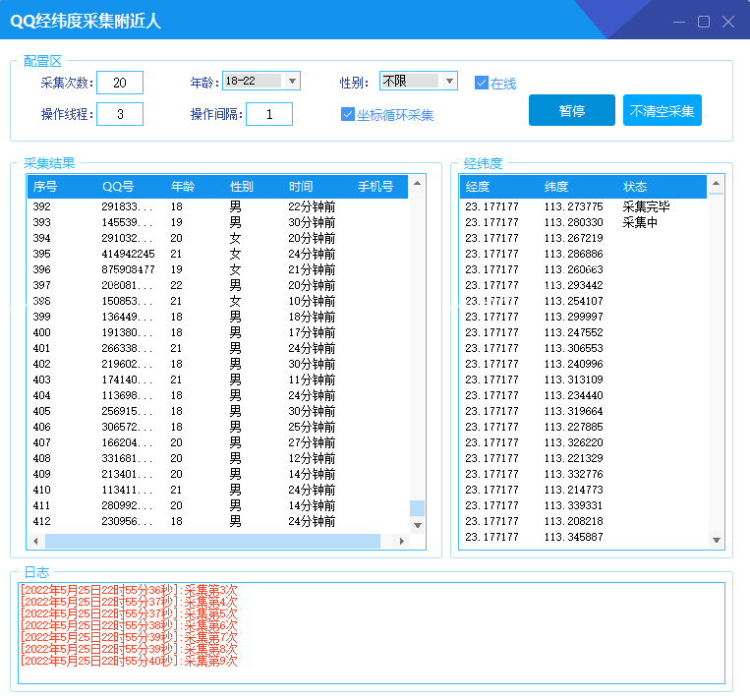Viewport: 750px width, 700px height.
Task: Click results list scroll-up arrow
Action: (x=417, y=183)
